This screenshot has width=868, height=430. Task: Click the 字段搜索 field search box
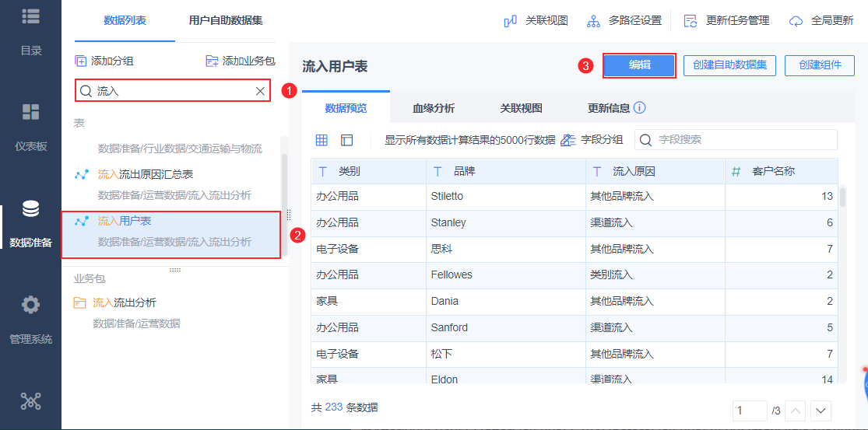[x=736, y=140]
